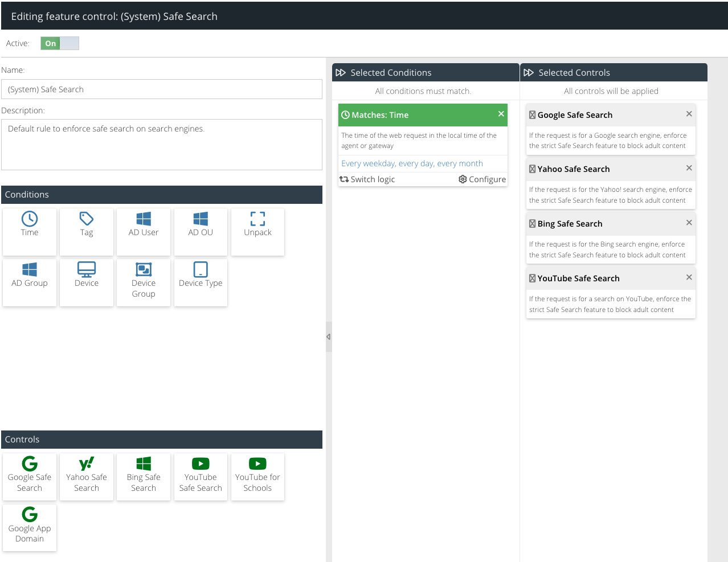Add the YouTube Safe Search control tile
Screen dimensions: 728x562
(x=201, y=477)
